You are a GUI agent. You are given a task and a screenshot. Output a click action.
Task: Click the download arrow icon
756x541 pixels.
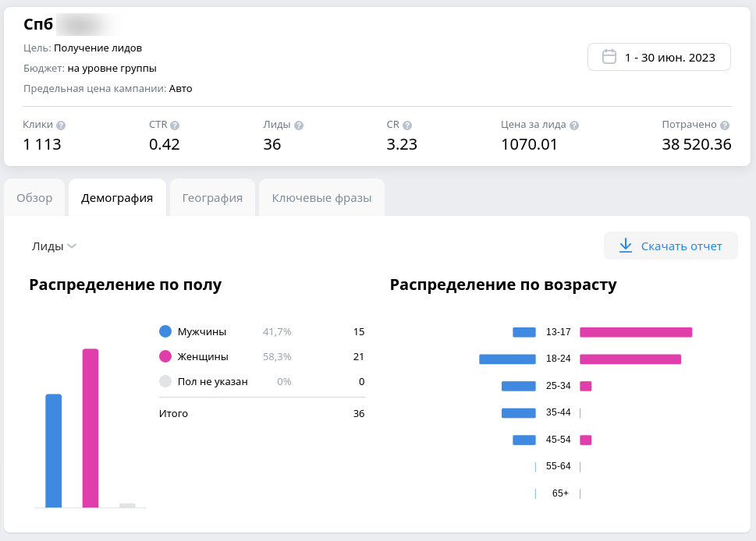pyautogui.click(x=625, y=246)
